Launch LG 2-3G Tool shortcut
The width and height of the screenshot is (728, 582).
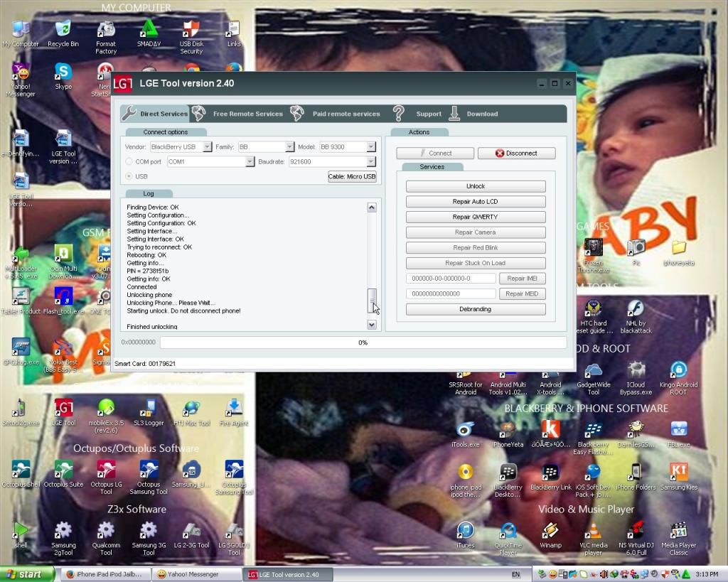pyautogui.click(x=191, y=534)
